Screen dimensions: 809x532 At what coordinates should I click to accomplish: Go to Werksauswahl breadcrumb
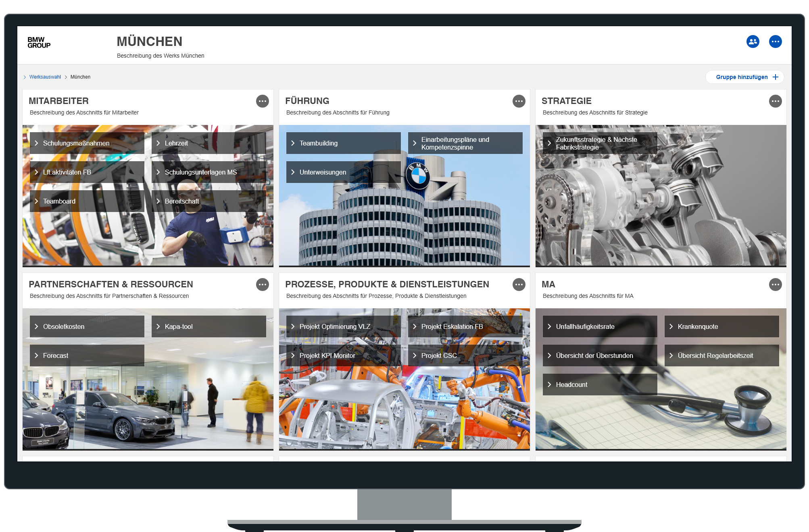(45, 77)
